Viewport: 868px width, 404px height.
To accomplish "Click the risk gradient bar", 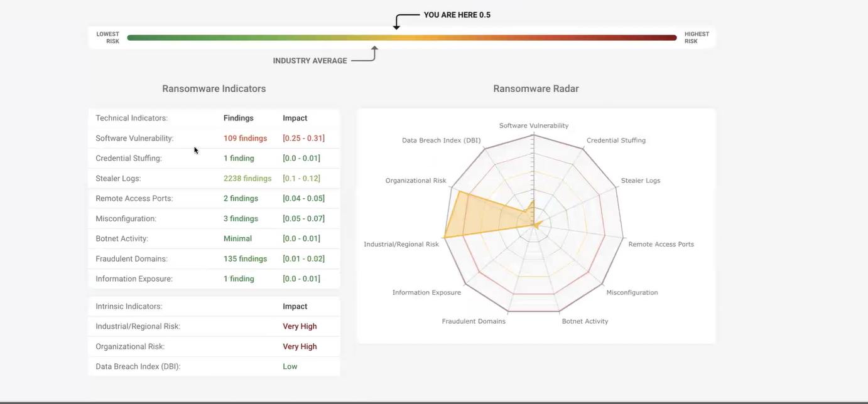I will (x=402, y=38).
